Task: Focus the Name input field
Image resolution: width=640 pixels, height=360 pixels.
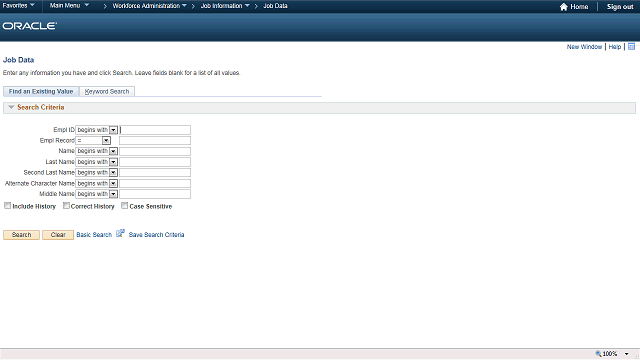Action: tap(155, 151)
